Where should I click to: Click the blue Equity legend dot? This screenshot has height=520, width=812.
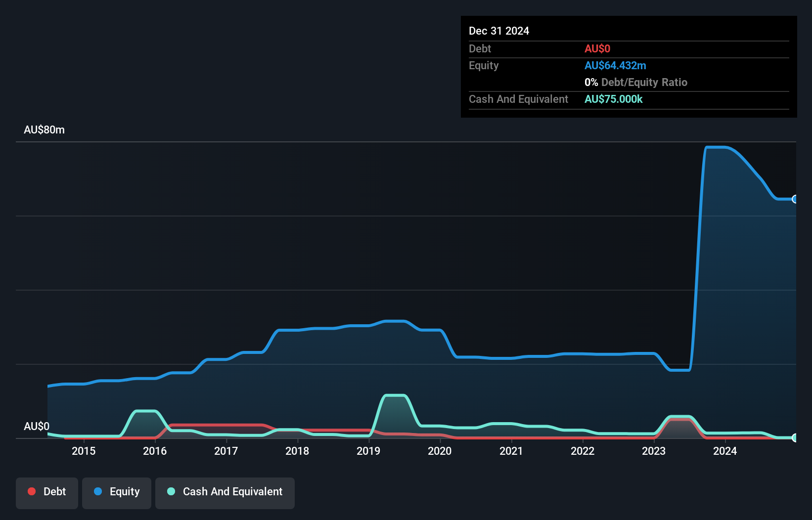(x=98, y=491)
